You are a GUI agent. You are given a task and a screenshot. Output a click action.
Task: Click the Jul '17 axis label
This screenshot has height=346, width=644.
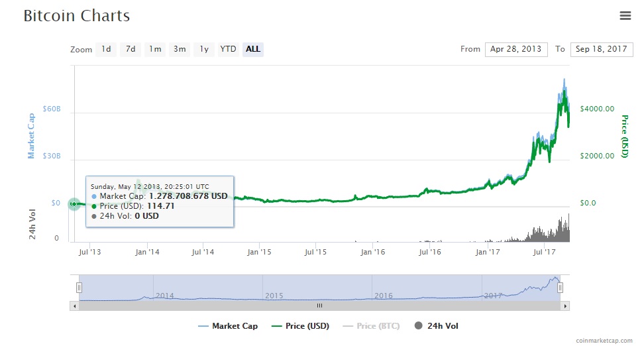pyautogui.click(x=544, y=252)
